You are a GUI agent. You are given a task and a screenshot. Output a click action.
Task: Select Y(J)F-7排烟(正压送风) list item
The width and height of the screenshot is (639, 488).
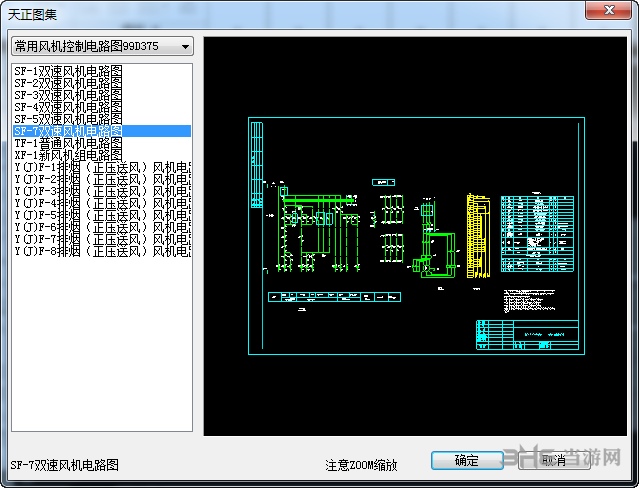point(100,239)
